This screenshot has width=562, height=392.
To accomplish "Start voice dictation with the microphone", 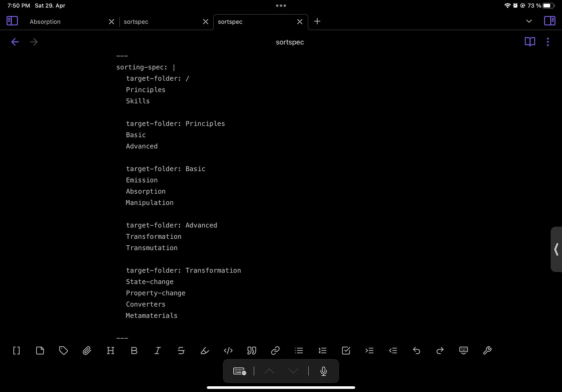I will [323, 371].
